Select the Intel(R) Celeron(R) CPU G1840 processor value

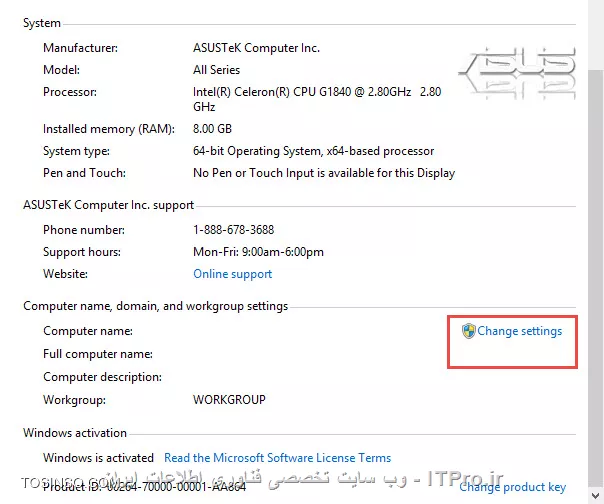point(317,99)
